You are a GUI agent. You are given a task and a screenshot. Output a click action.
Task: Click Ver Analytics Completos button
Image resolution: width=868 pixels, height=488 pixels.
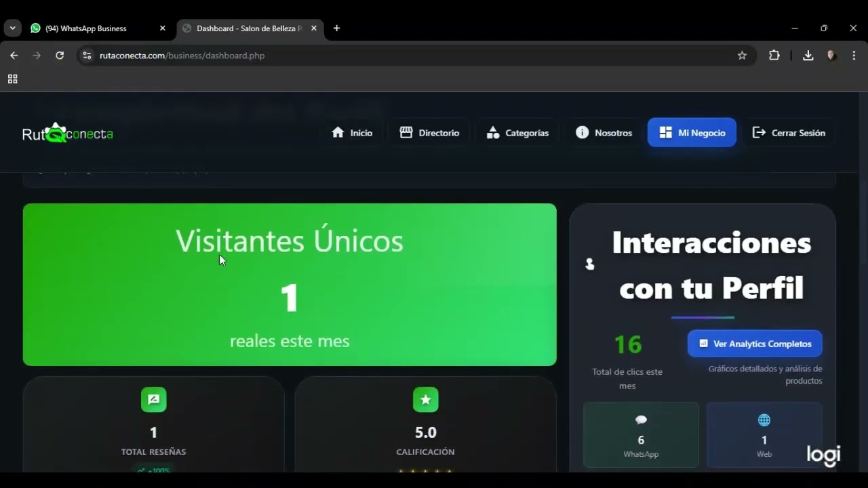point(755,344)
